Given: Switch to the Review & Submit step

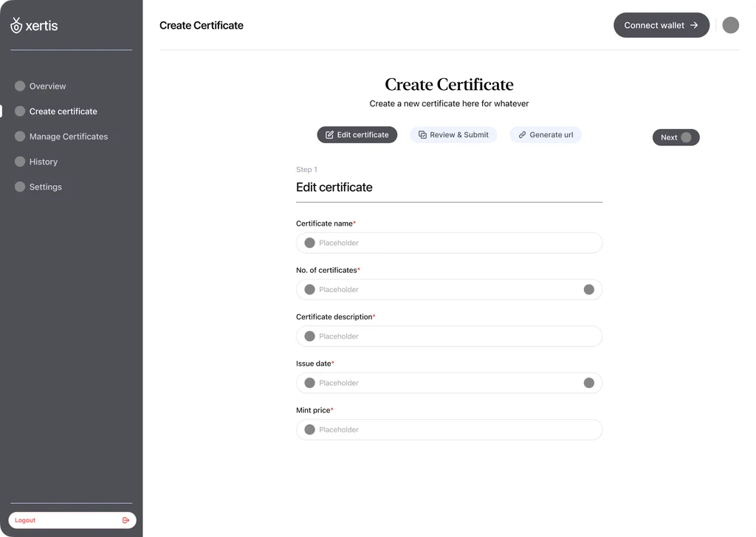Looking at the screenshot, I should (x=453, y=135).
